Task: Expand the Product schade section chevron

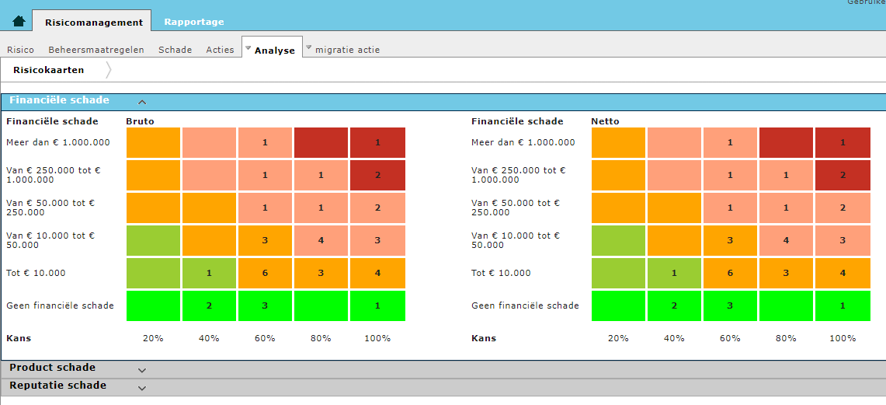Action: pyautogui.click(x=142, y=369)
